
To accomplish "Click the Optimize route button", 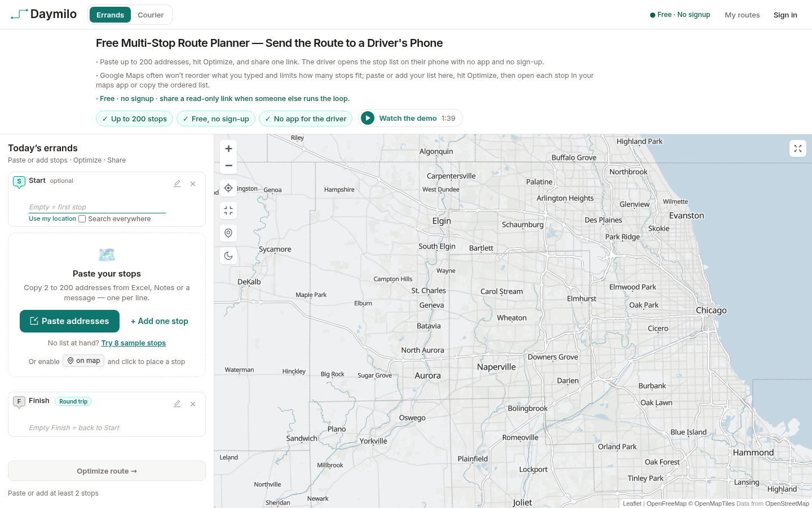I will [107, 471].
